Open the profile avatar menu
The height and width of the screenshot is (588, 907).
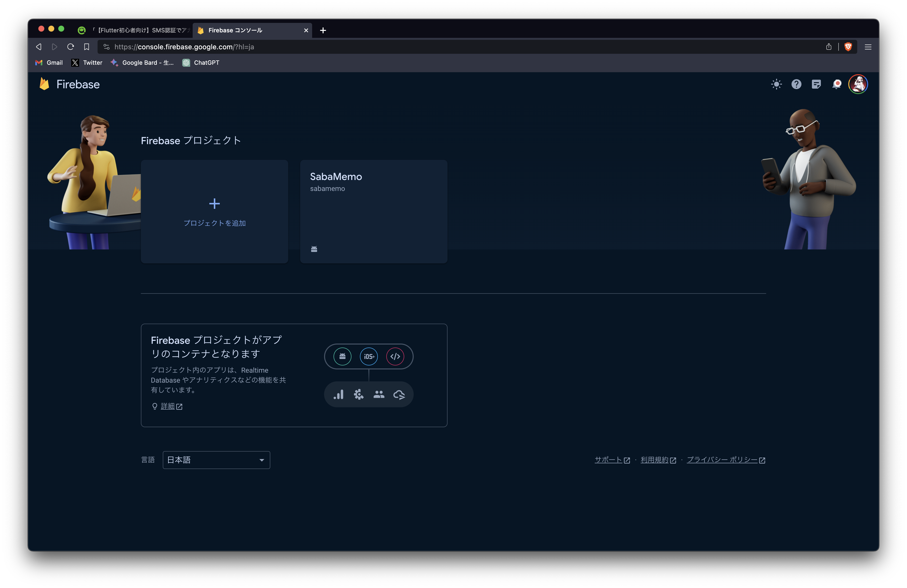(x=858, y=84)
